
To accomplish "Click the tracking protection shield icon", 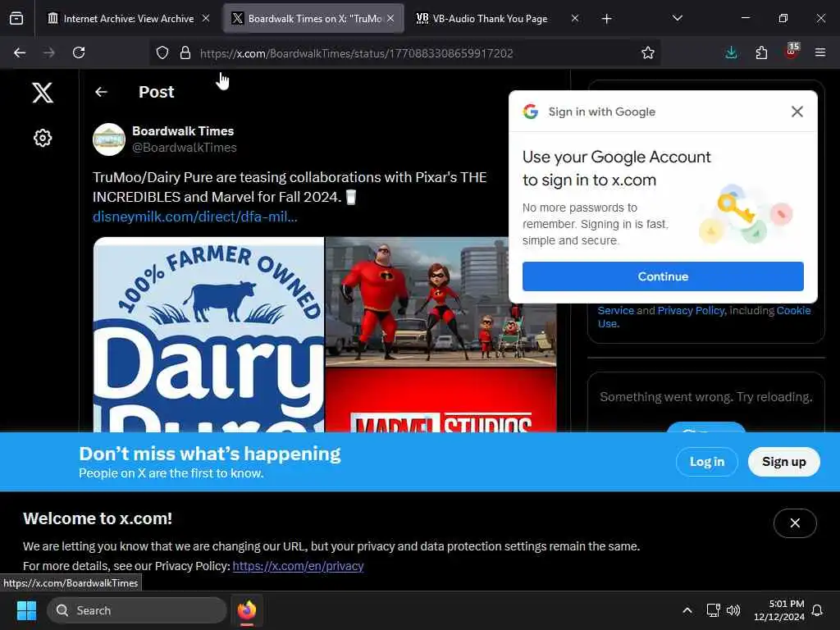I will (162, 52).
